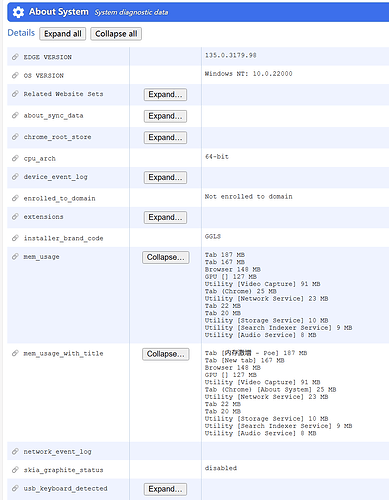Click the device_event_log label

click(x=56, y=177)
